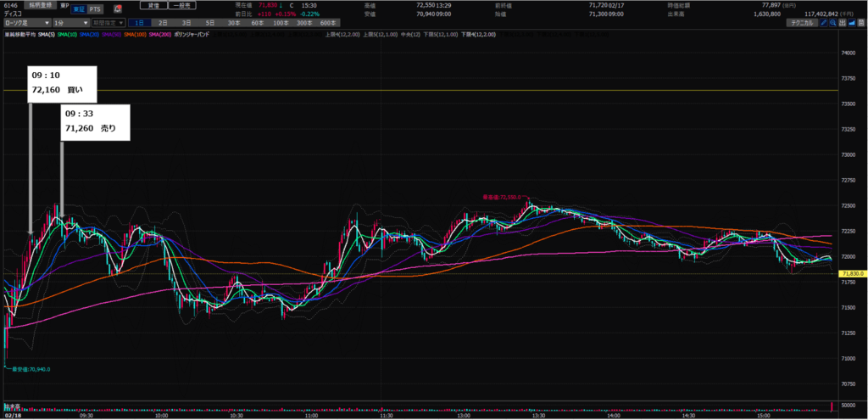The width and height of the screenshot is (868, 420).
Task: Click the 71,830 current price marker
Action: 850,273
